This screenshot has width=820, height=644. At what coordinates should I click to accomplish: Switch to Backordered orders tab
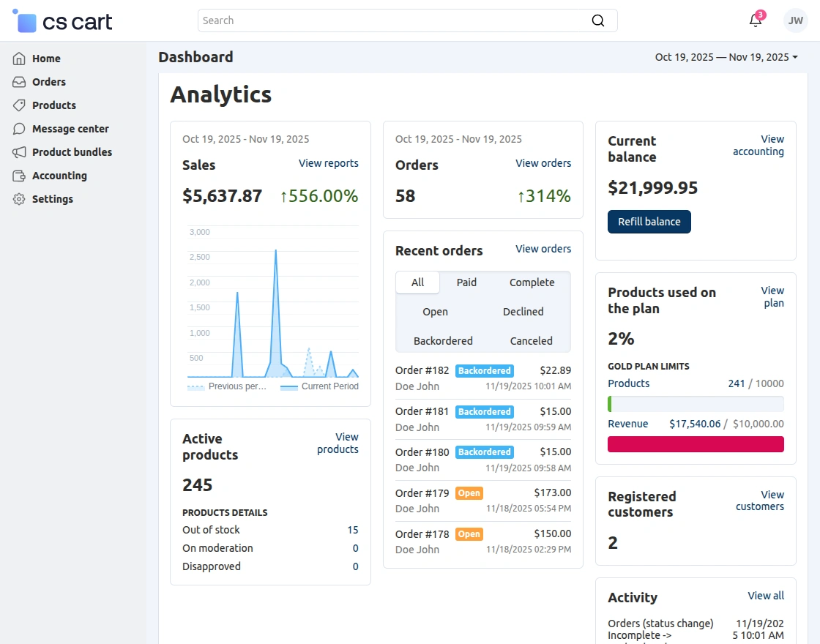443,341
